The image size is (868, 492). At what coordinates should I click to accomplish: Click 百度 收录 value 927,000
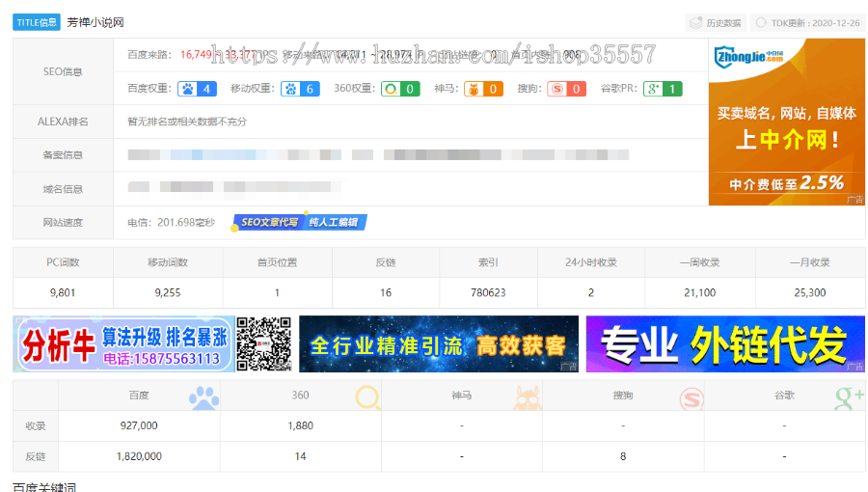pyautogui.click(x=139, y=425)
